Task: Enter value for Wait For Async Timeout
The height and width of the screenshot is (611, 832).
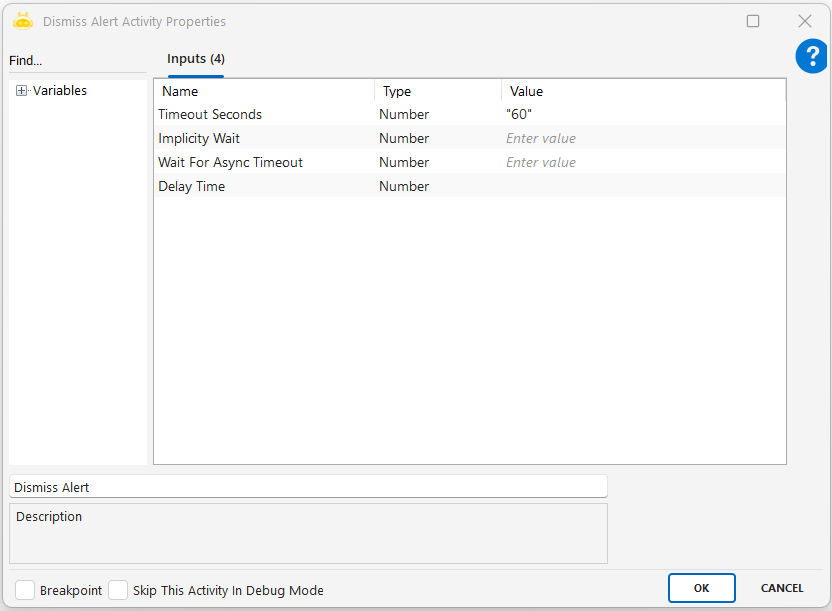Action: click(640, 163)
